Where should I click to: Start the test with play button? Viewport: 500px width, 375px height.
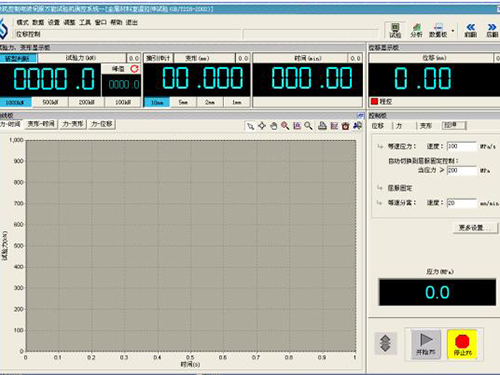(426, 344)
